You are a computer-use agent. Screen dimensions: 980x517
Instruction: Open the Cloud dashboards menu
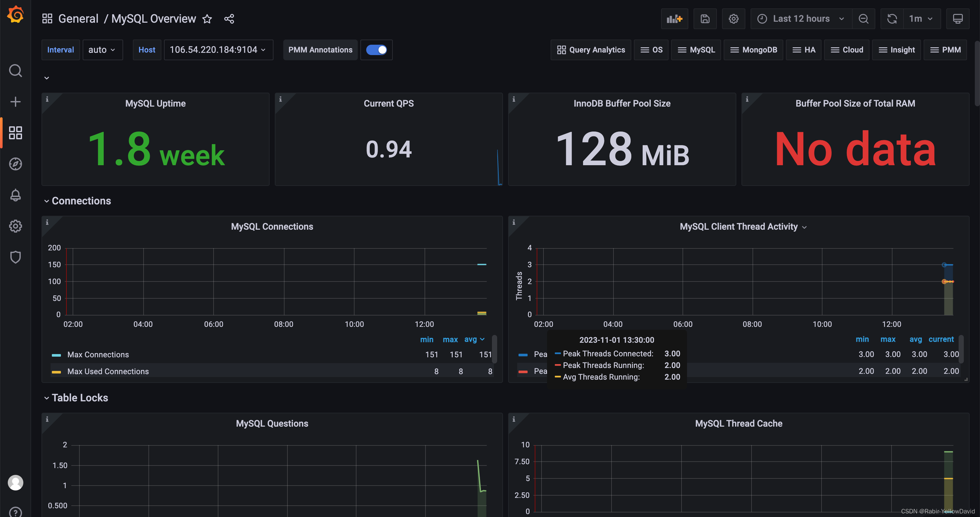tap(846, 50)
